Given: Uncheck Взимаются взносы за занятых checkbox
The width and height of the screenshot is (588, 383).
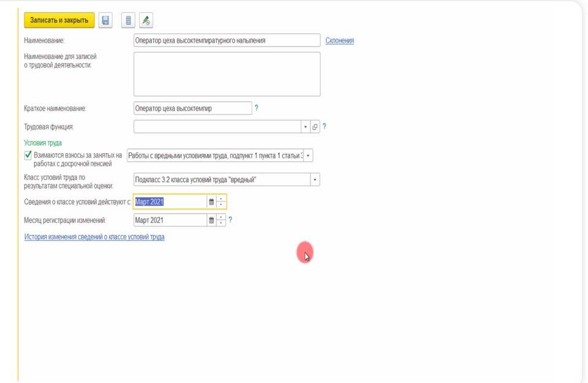Looking at the screenshot, I should (28, 156).
